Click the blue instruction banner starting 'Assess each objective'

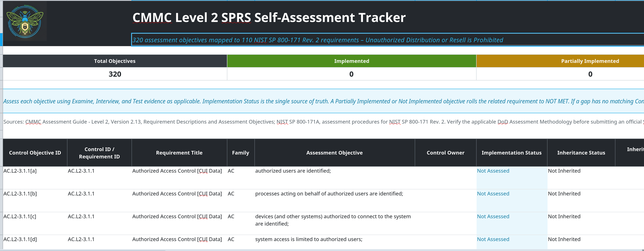click(323, 101)
